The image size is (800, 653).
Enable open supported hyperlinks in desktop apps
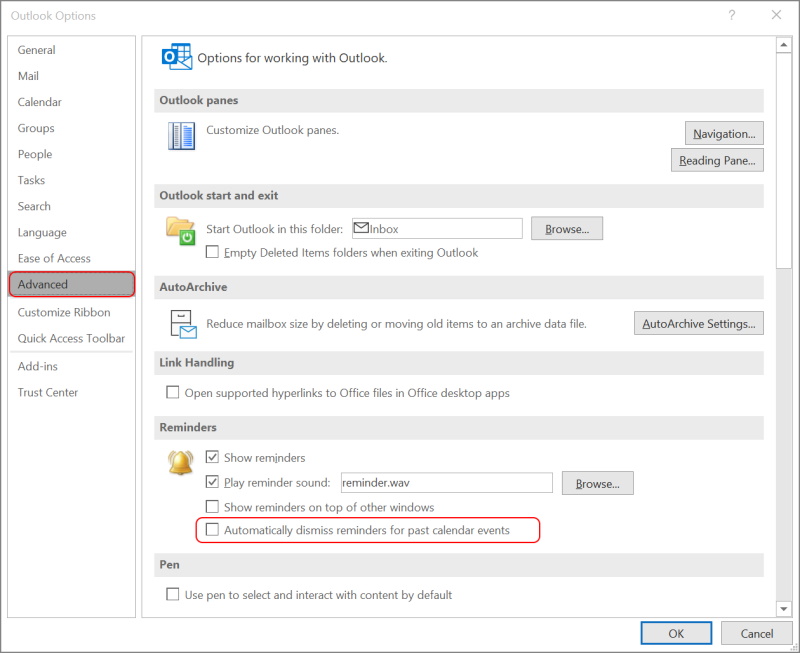point(173,393)
